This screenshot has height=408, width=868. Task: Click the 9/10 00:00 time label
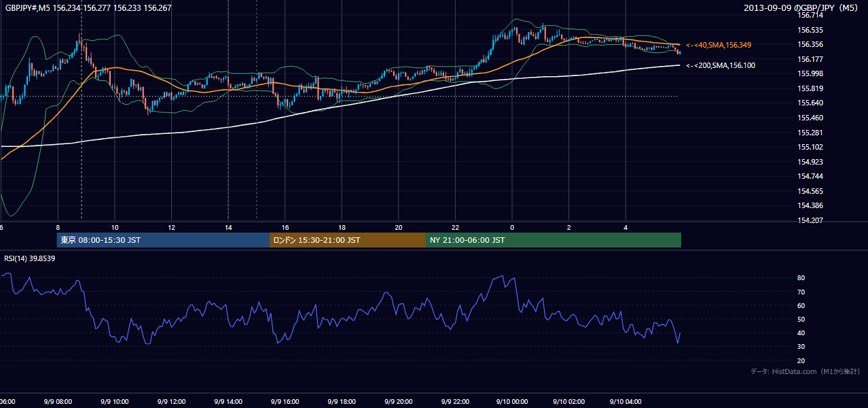pyautogui.click(x=512, y=402)
